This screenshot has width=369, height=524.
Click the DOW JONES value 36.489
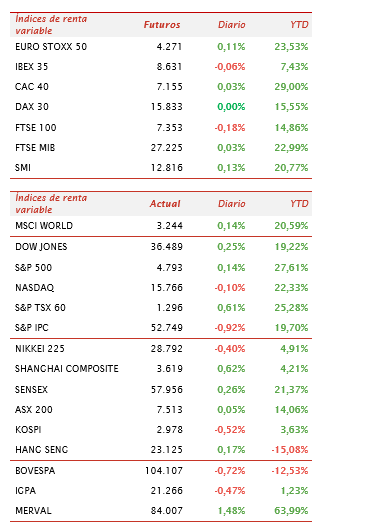(x=166, y=247)
